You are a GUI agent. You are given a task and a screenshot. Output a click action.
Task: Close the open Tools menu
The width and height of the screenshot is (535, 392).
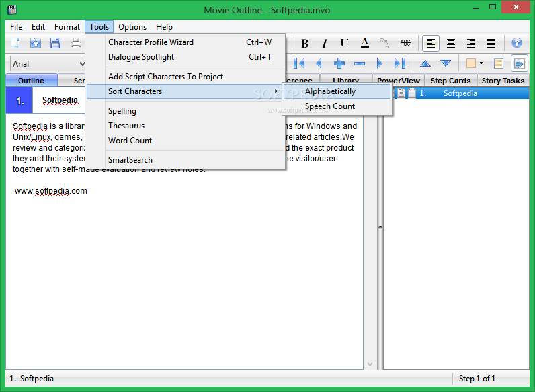pos(99,27)
